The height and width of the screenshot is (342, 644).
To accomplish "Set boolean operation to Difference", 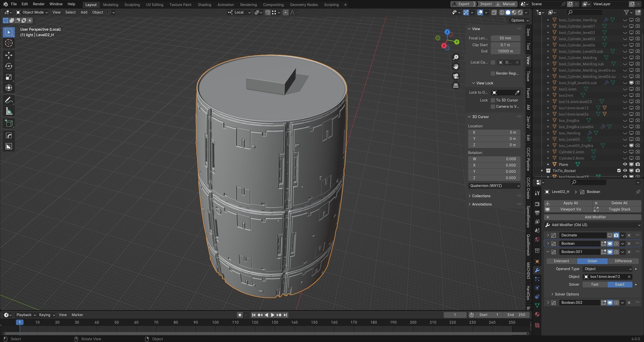I will point(623,261).
